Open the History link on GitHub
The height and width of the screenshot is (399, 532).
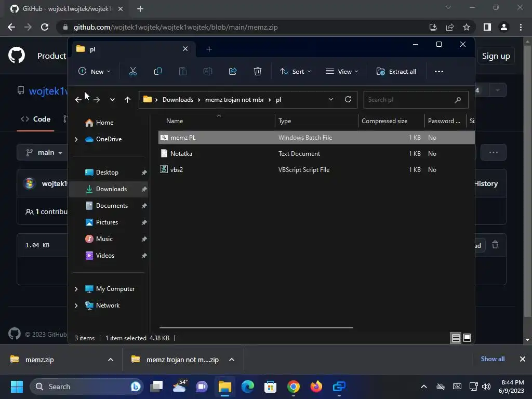click(486, 183)
